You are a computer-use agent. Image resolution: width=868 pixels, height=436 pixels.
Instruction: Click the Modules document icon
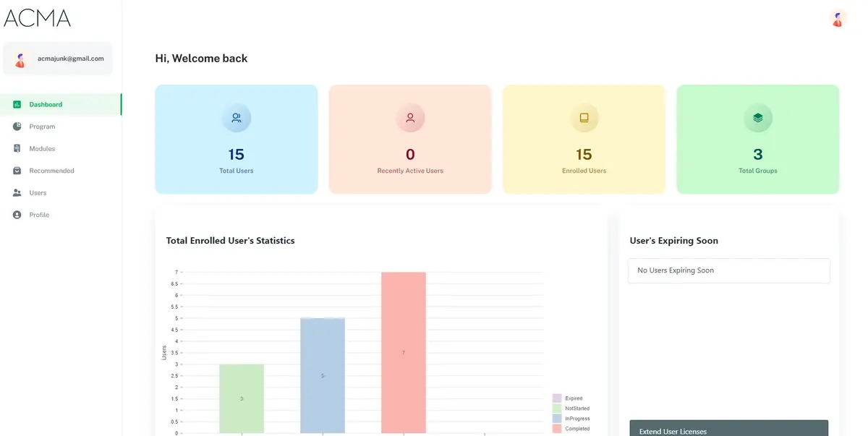[17, 148]
